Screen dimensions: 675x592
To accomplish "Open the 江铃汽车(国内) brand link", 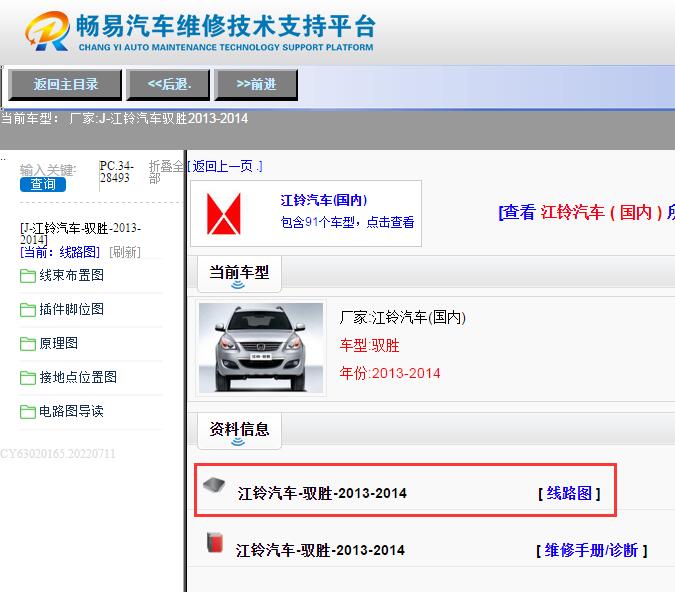I will pos(323,200).
